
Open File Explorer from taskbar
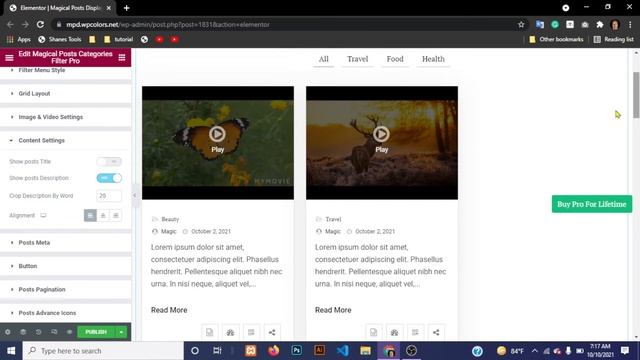tap(365, 351)
